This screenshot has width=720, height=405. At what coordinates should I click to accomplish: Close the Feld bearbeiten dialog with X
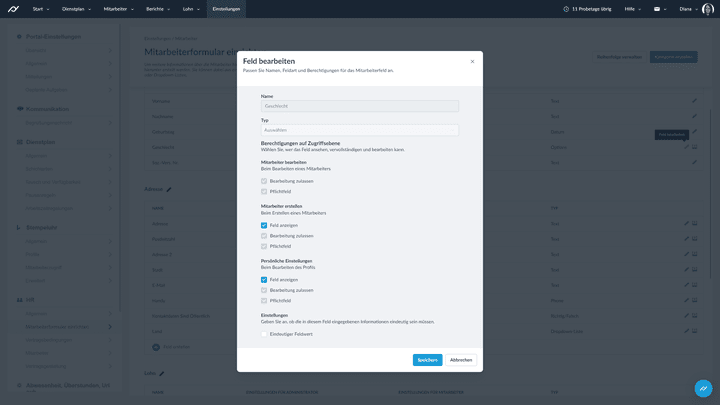pos(472,62)
